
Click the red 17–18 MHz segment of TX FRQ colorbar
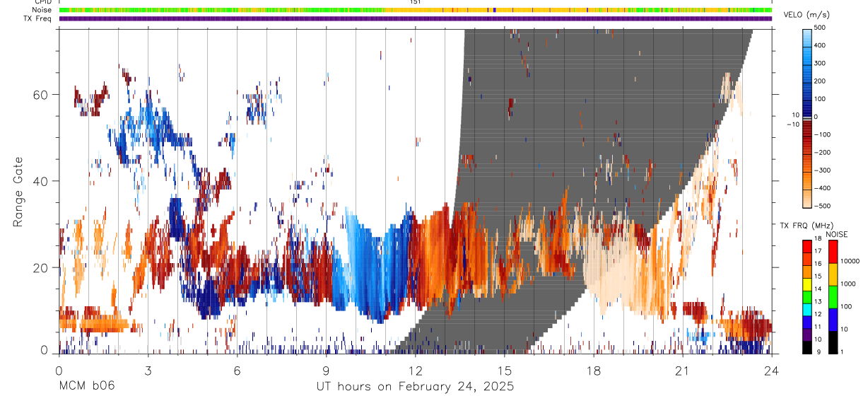807,245
